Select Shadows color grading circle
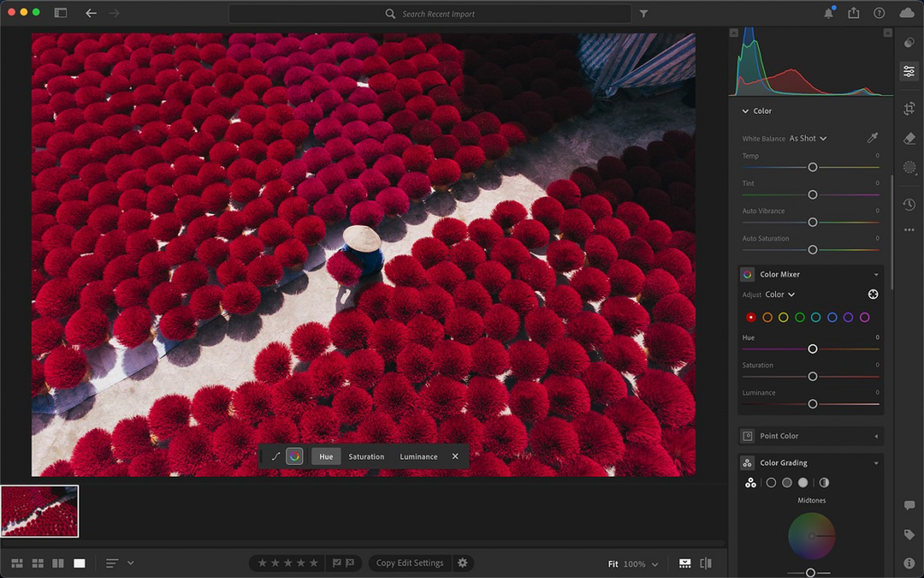The width and height of the screenshot is (924, 578). tap(771, 482)
